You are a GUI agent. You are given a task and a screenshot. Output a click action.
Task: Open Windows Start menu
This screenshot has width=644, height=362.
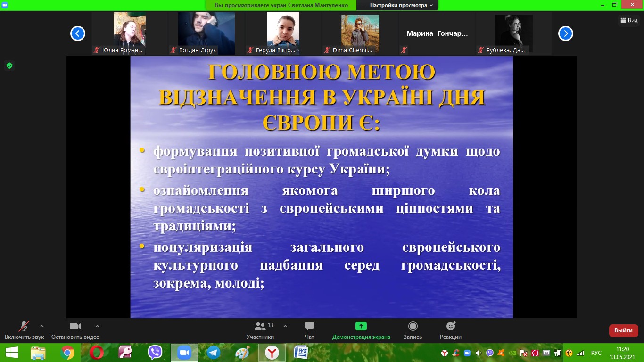(11, 353)
